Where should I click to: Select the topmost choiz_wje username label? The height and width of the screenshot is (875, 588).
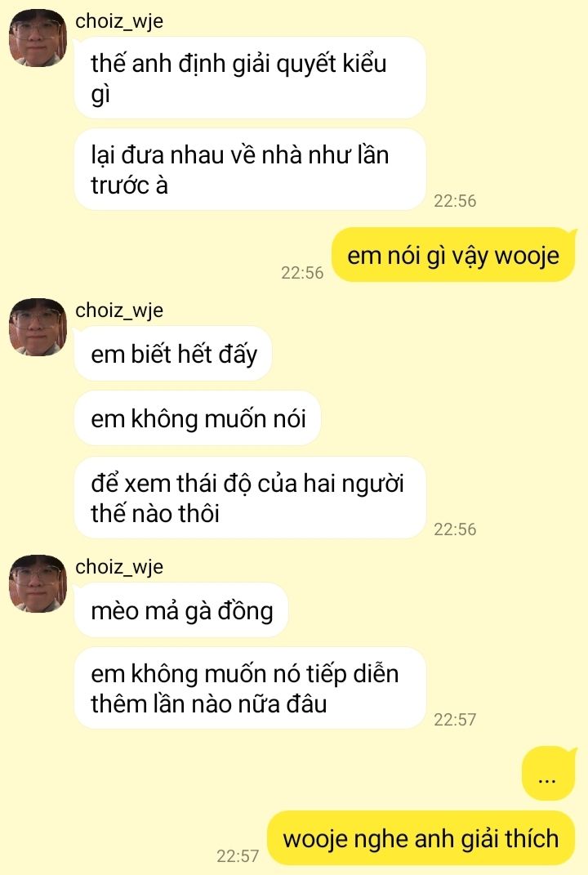(119, 21)
